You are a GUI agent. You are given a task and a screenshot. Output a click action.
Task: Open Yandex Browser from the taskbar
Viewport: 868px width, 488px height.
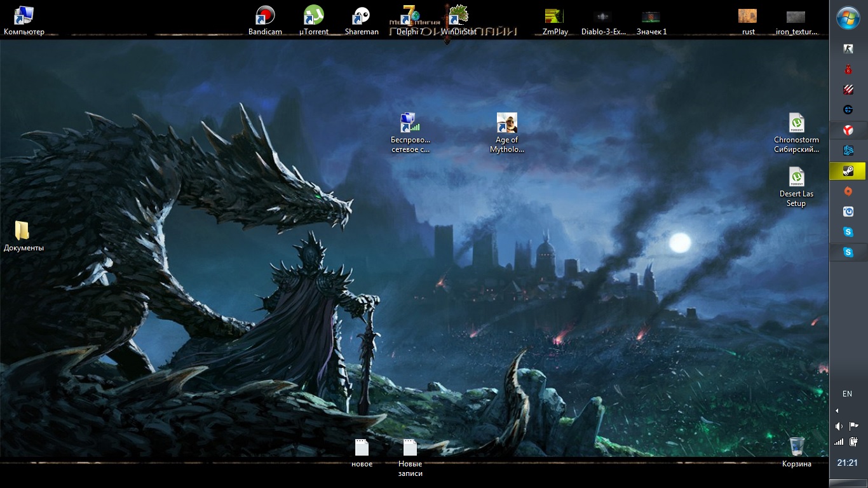pyautogui.click(x=848, y=130)
